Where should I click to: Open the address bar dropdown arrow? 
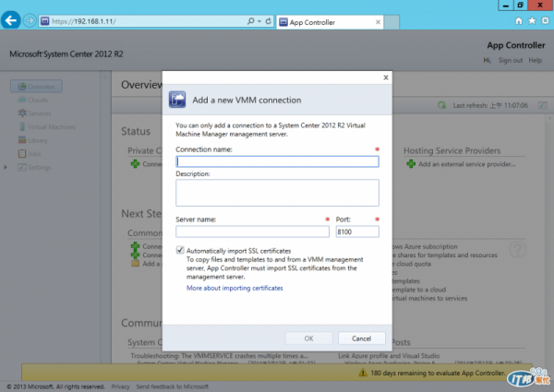pyautogui.click(x=259, y=21)
